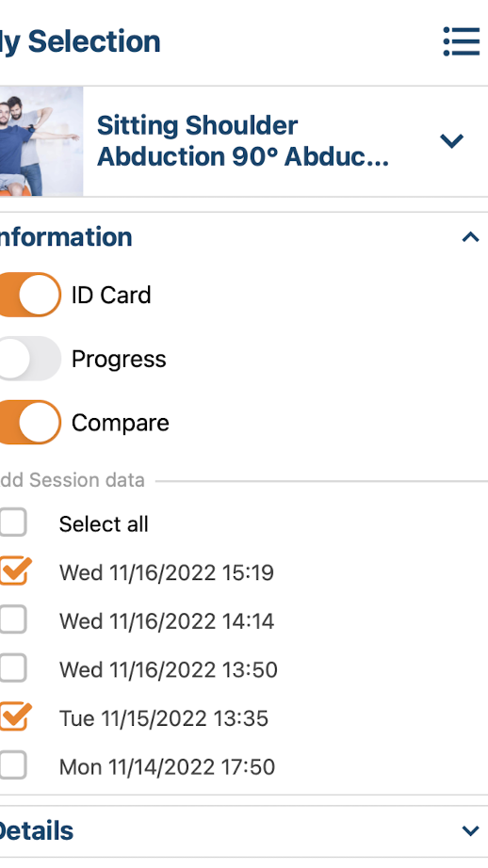Check the Select all checkbox
488x868 pixels.
tap(13, 523)
